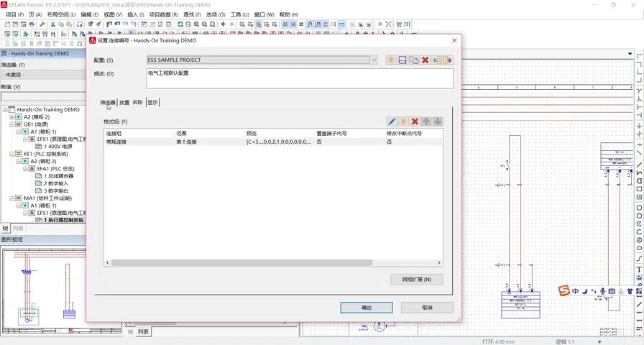The height and width of the screenshot is (345, 644).
Task: Open the 项目 (P) menu
Action: coord(14,14)
